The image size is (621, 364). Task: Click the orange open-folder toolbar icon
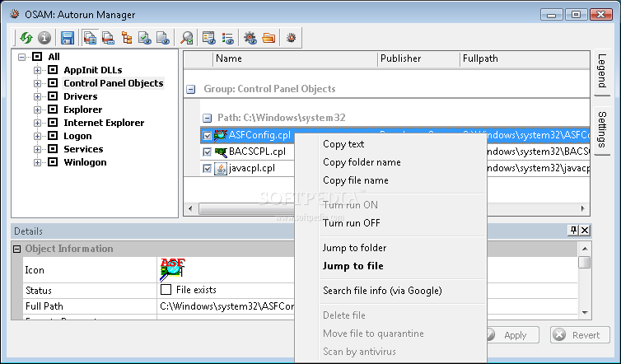pyautogui.click(x=268, y=38)
